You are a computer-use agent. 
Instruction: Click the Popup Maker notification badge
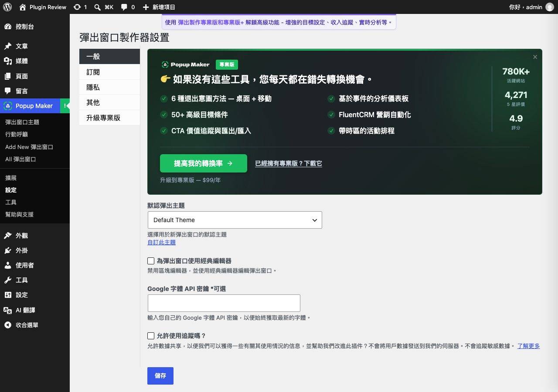pos(65,106)
